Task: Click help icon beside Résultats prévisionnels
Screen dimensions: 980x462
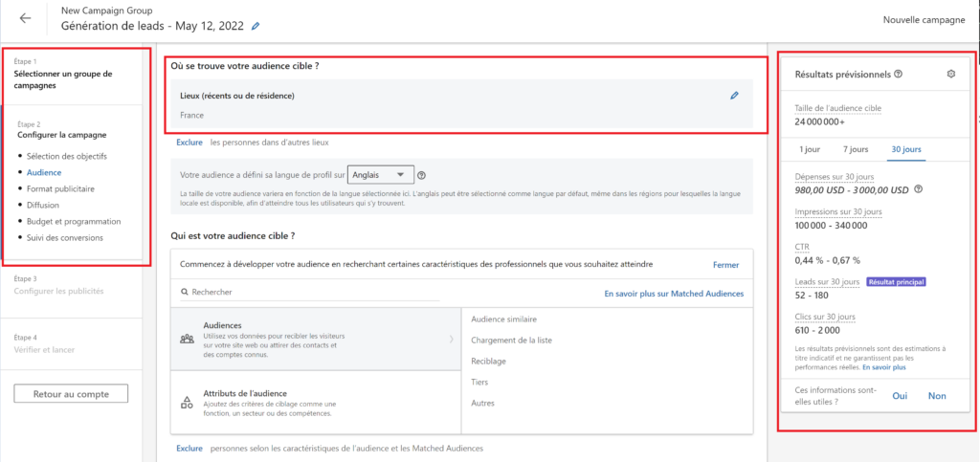Action: click(899, 74)
